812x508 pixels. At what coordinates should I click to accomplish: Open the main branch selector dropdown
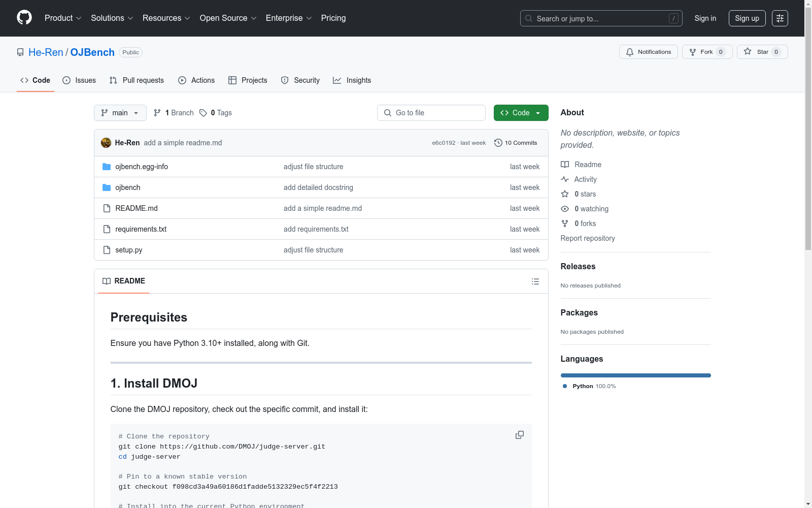point(120,113)
